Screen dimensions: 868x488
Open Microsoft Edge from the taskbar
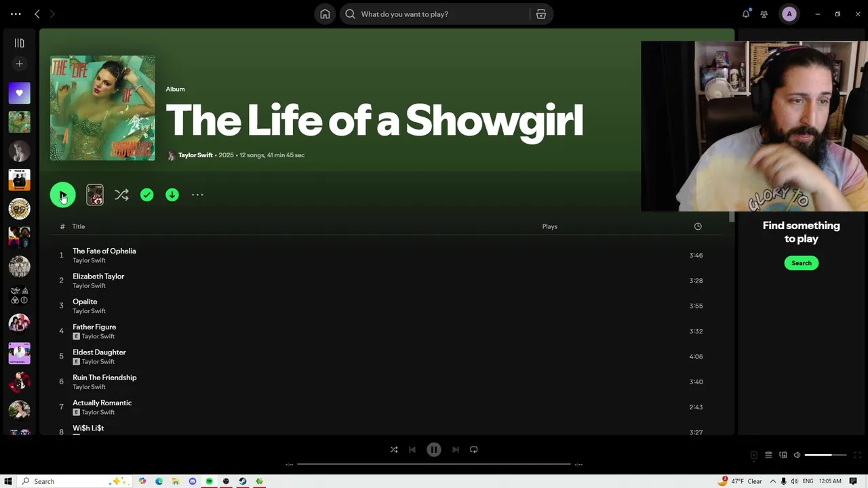[159, 481]
